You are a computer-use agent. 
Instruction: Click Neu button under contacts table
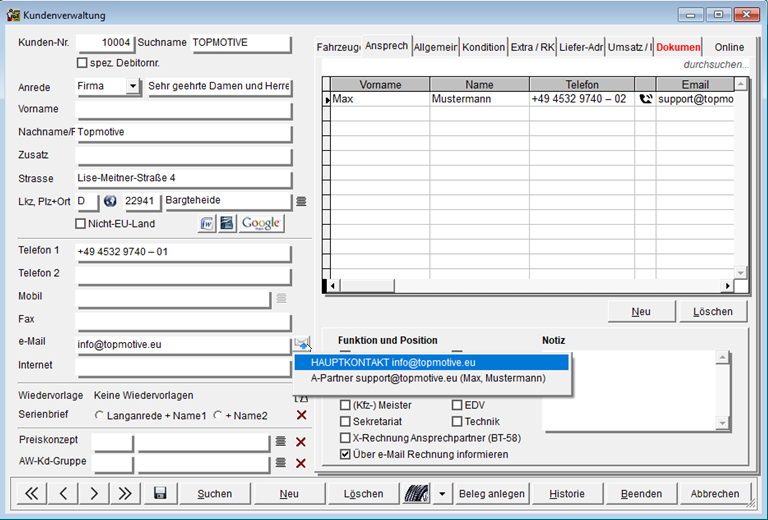641,312
